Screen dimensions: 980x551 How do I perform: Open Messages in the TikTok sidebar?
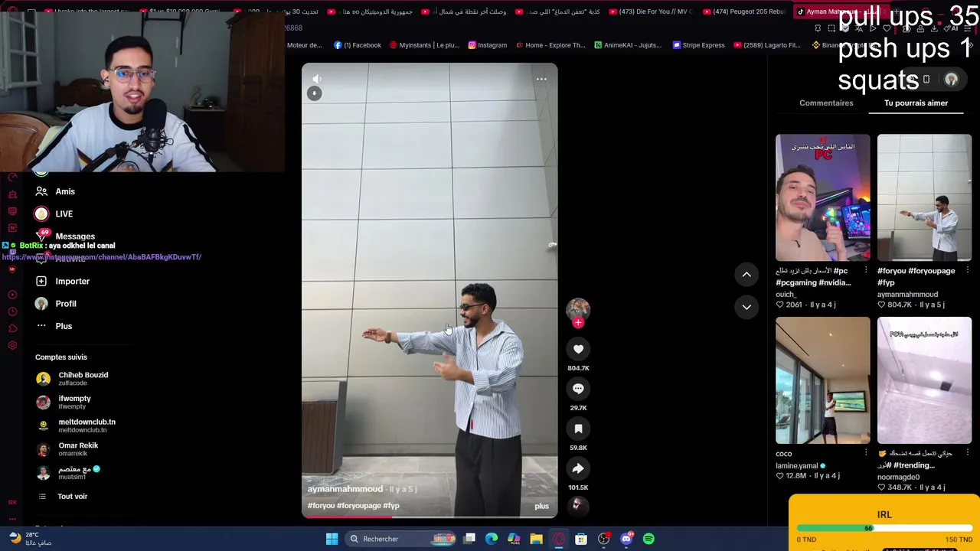tap(75, 236)
